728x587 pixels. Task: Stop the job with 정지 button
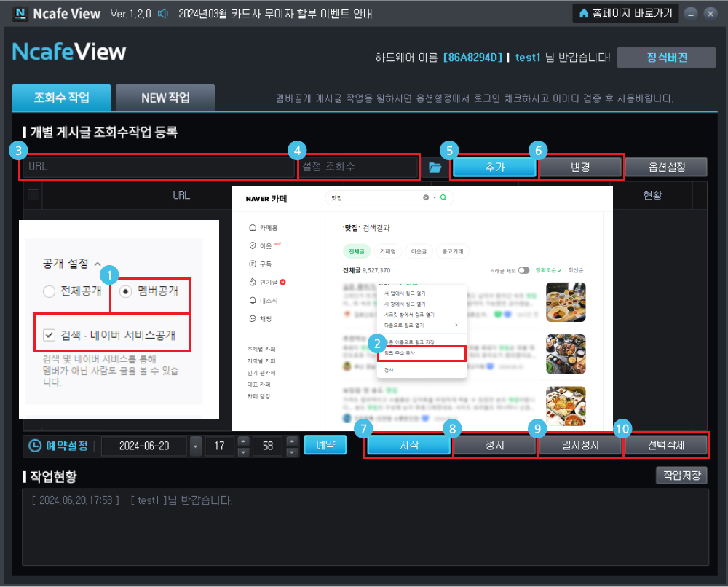pos(494,445)
